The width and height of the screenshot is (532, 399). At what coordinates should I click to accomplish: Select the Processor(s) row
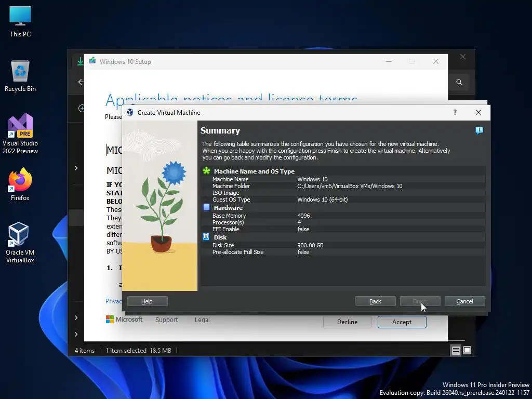343,222
